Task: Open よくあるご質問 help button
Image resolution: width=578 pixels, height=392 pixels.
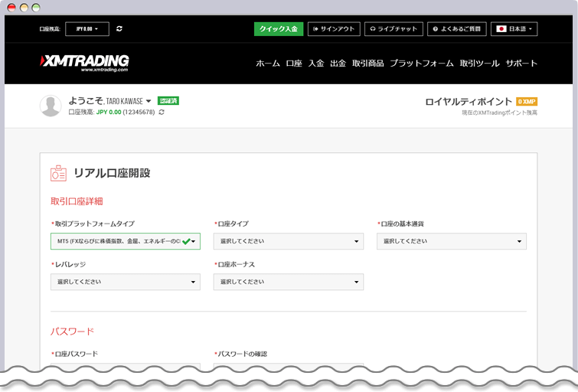Action: click(x=457, y=29)
